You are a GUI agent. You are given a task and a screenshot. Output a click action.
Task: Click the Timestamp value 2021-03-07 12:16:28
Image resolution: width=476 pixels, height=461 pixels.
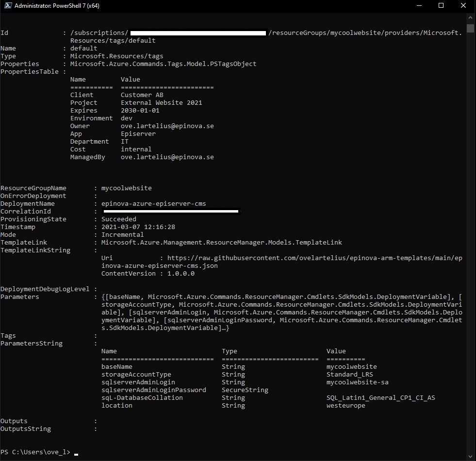click(138, 227)
